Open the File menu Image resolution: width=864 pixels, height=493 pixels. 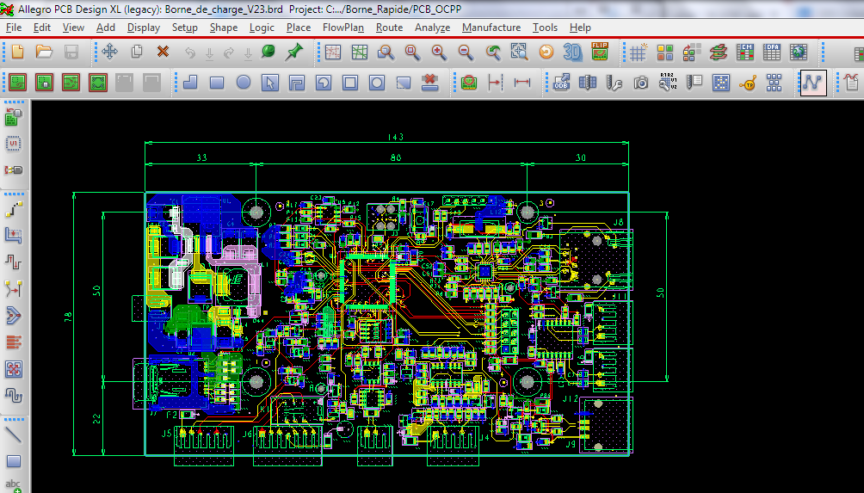[x=14, y=28]
